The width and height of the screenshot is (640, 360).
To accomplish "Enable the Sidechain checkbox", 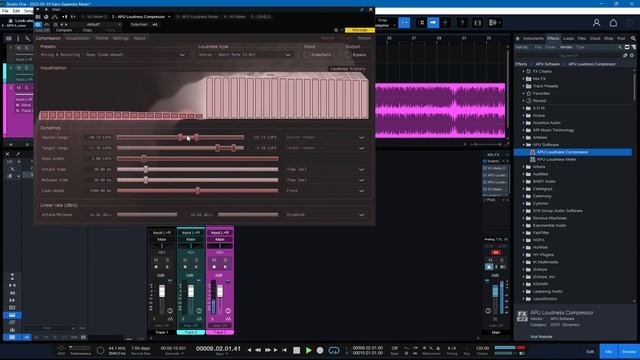I will click(307, 55).
